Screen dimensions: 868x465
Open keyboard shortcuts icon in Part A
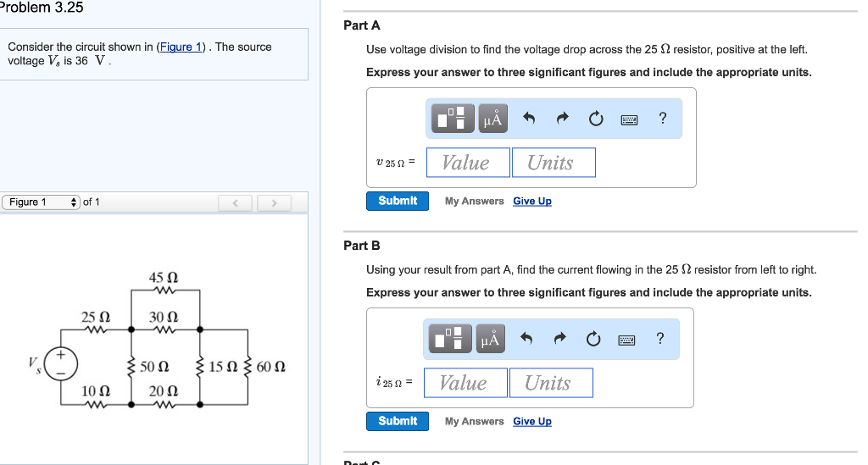[629, 119]
